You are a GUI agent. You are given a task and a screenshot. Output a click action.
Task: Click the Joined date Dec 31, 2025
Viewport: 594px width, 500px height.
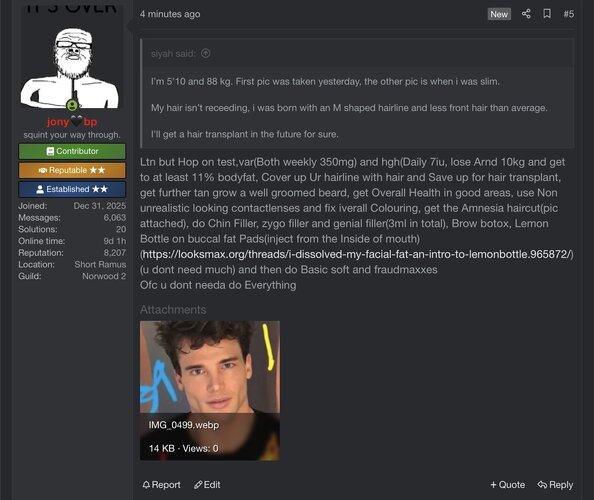pos(100,206)
